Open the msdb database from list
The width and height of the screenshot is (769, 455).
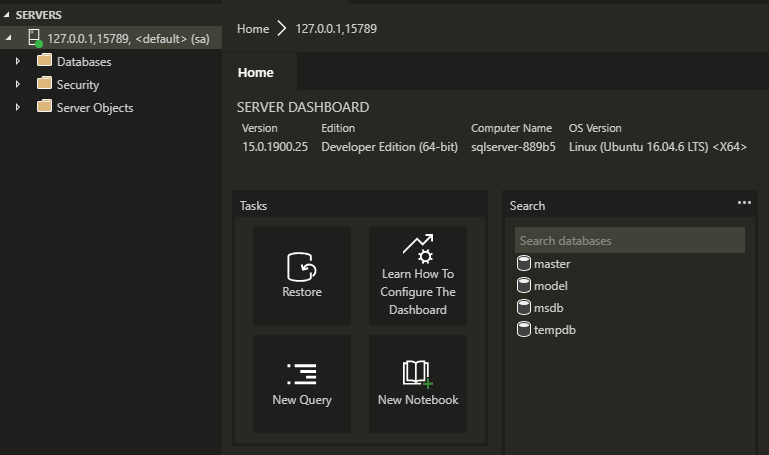click(x=550, y=308)
